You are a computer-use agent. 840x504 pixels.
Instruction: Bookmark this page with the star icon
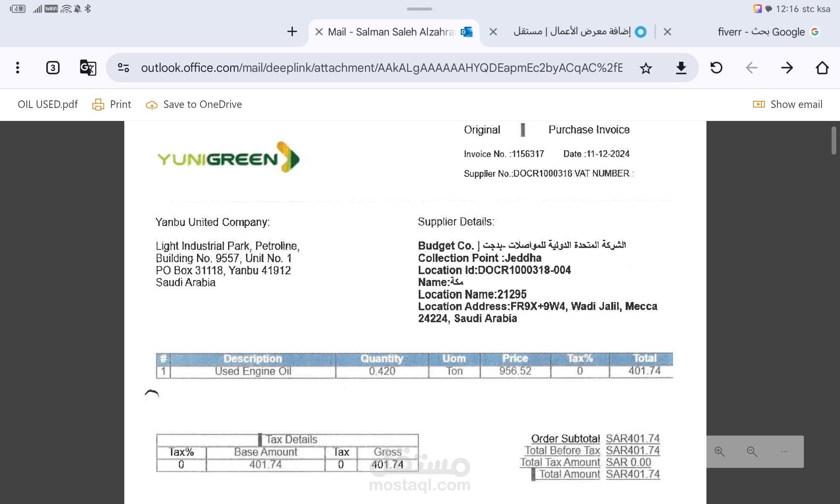(646, 68)
